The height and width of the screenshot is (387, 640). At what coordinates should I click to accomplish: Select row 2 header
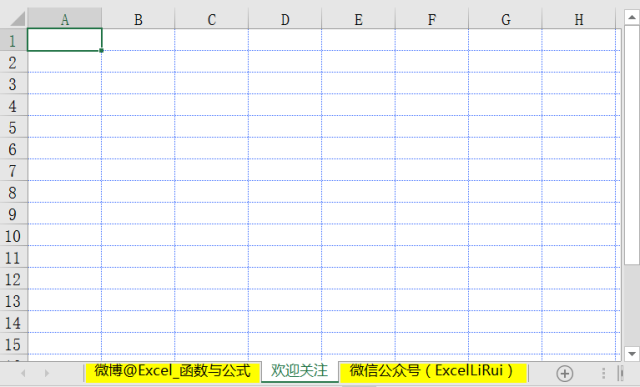click(13, 62)
